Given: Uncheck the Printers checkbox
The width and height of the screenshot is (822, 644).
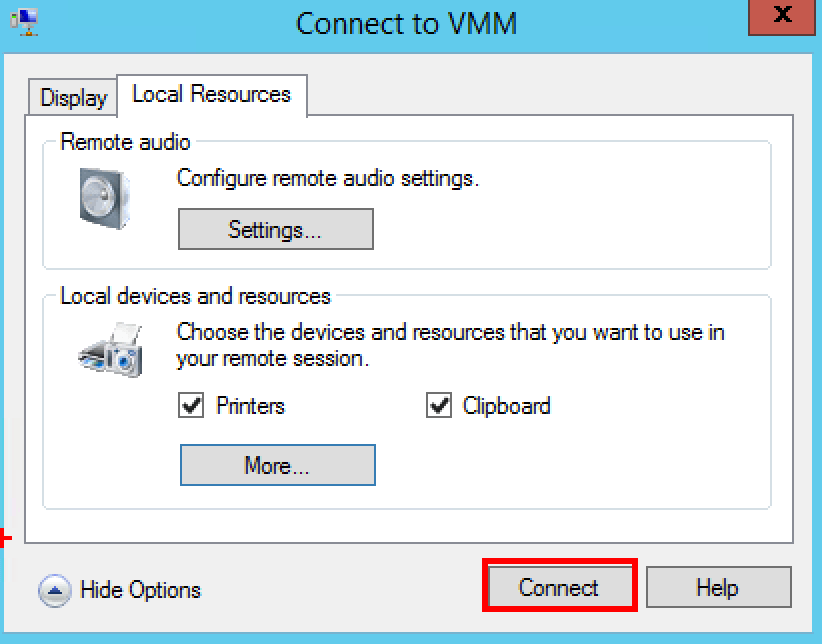Looking at the screenshot, I should [191, 406].
